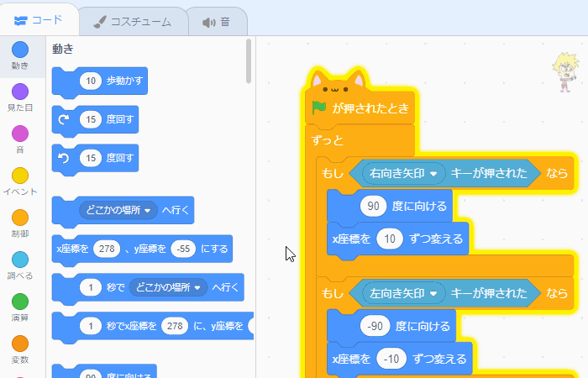Edit y value -55 in にする block
Screen dimensions: 588x378
[183, 249]
